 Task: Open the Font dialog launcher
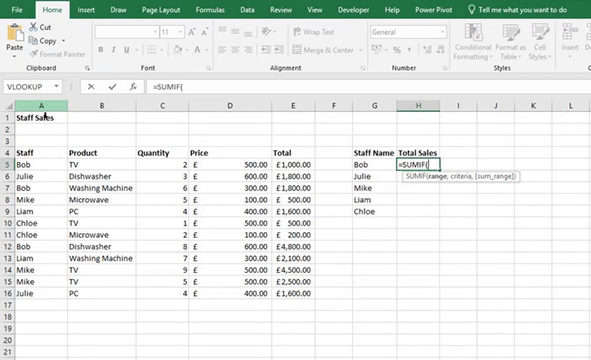point(208,68)
